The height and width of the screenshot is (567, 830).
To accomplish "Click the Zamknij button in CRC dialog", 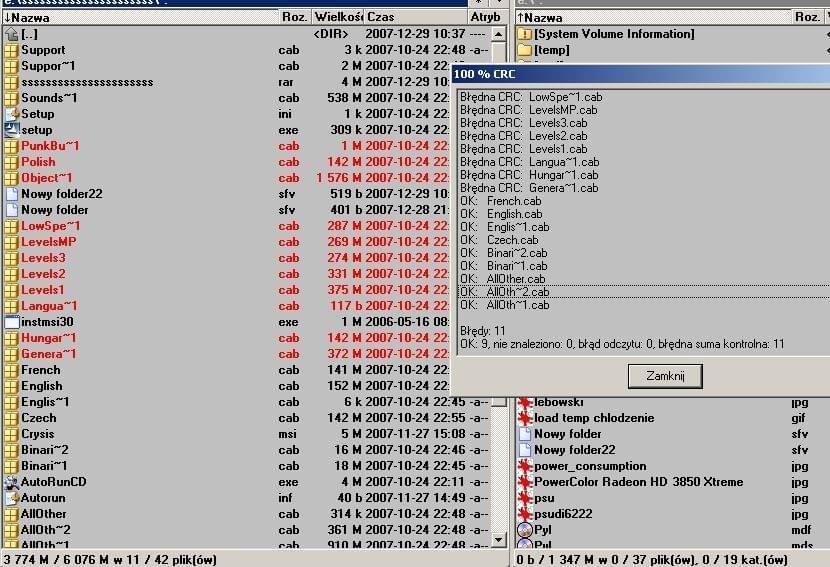I will [664, 375].
